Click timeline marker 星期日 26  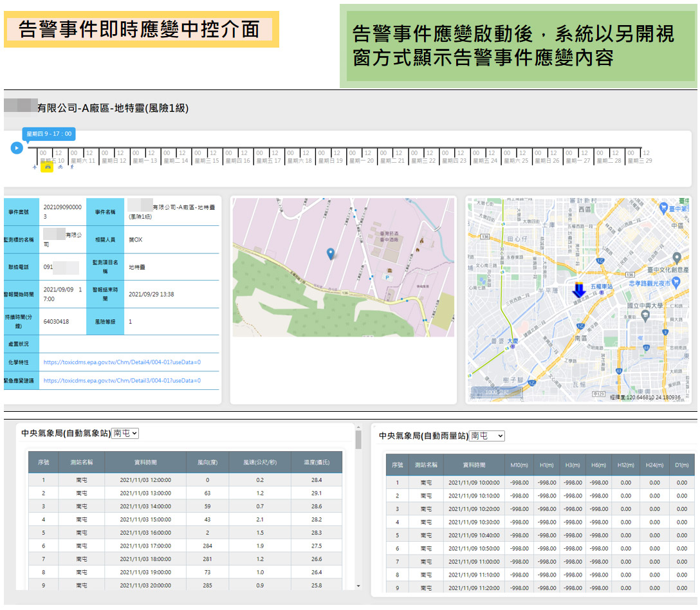[547, 161]
